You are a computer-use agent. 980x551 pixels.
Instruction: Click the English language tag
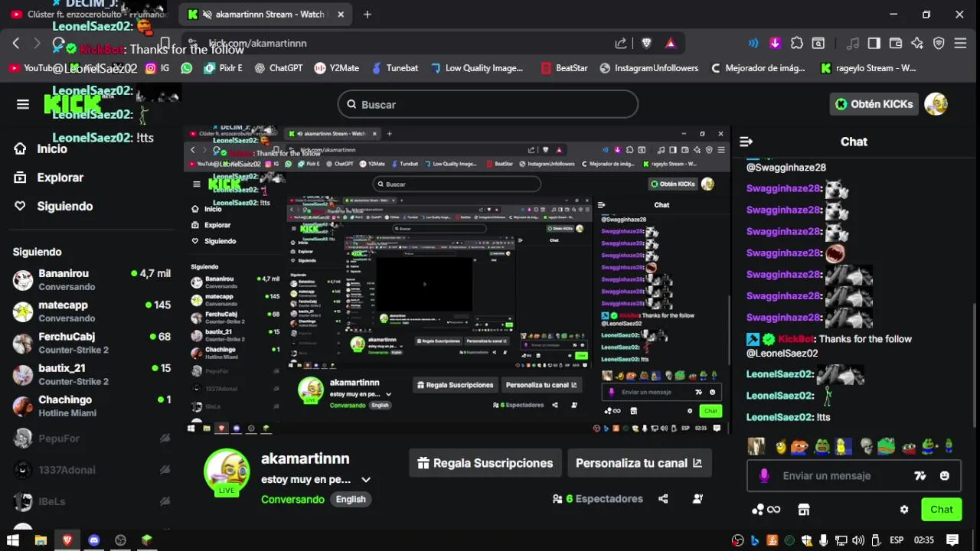coord(351,499)
